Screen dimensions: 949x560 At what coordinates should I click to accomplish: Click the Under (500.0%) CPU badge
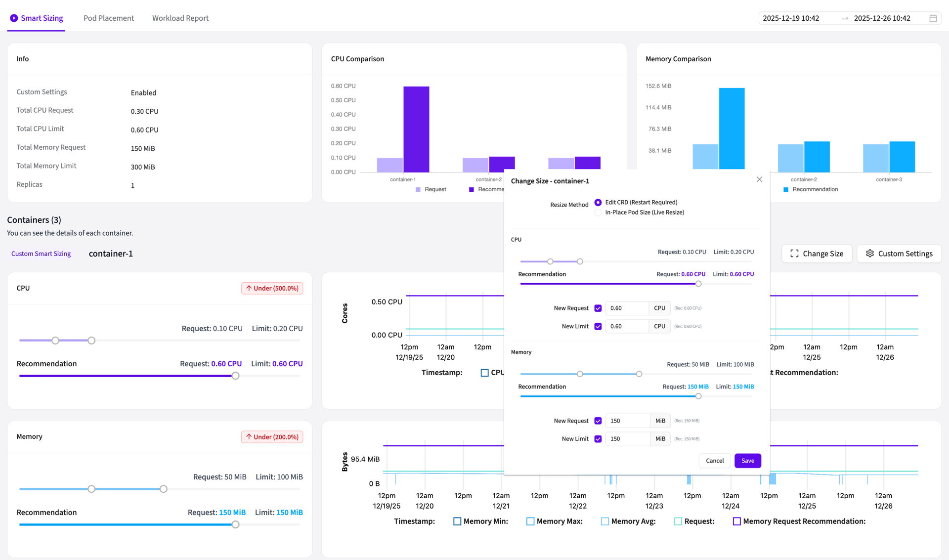coord(272,288)
